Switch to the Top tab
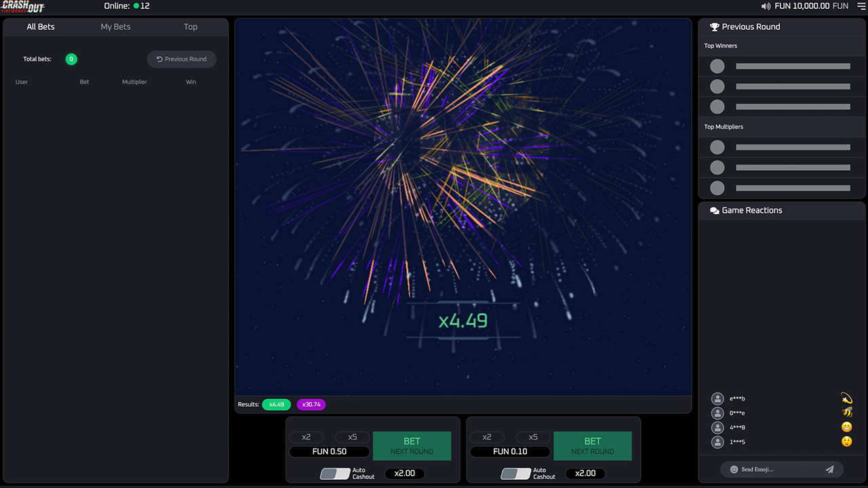Viewport: 868px width, 488px height. point(191,27)
